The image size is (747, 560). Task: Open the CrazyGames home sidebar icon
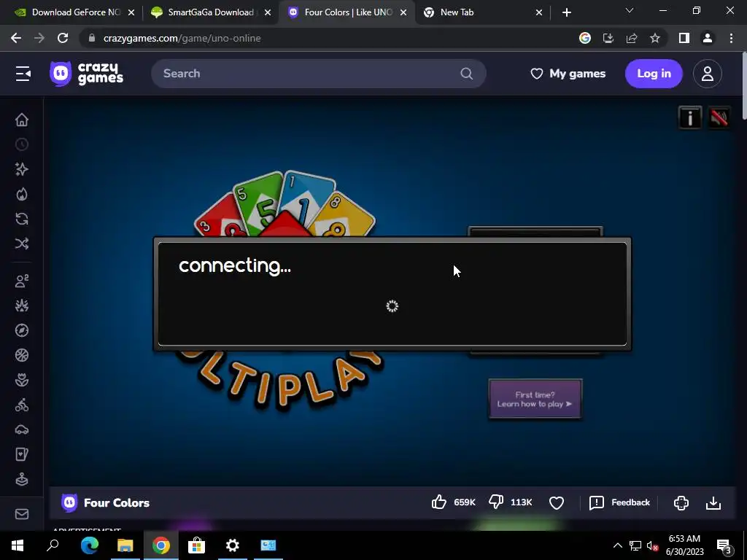pos(22,120)
